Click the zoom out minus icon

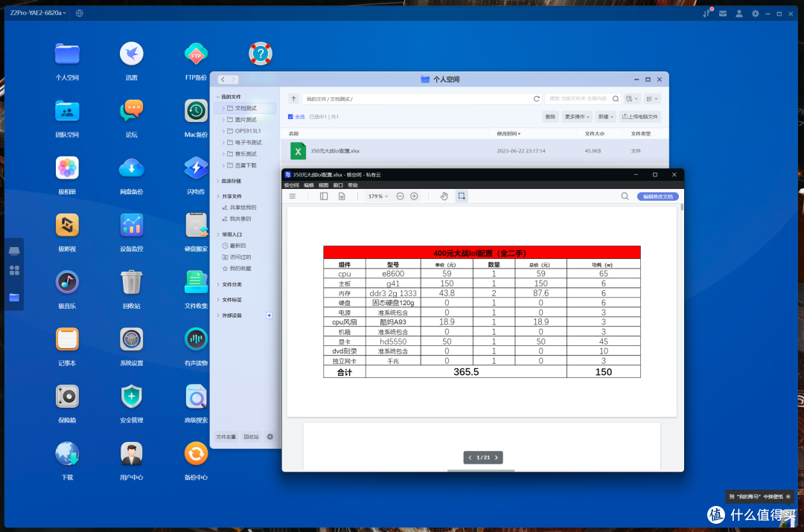click(401, 196)
